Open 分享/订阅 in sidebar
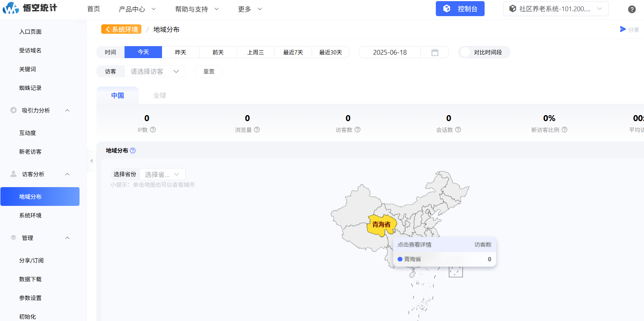This screenshot has height=321, width=644. pos(32,260)
